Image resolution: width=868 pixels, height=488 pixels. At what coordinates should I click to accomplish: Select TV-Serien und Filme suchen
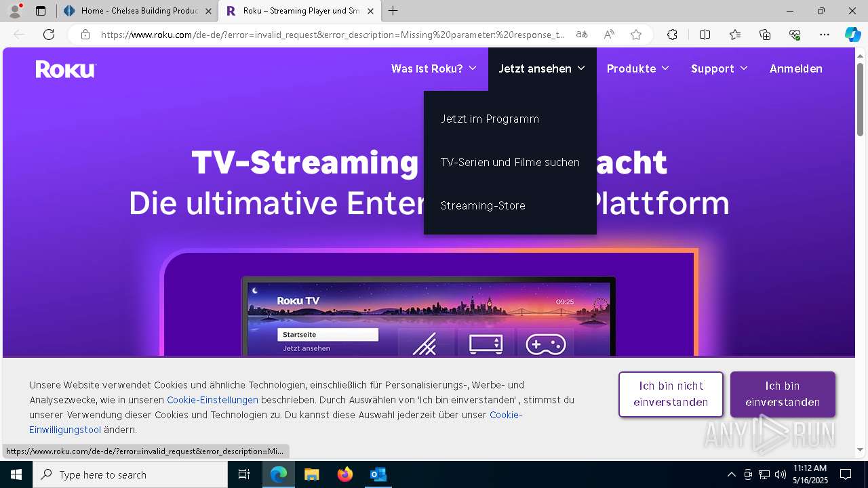pos(510,162)
